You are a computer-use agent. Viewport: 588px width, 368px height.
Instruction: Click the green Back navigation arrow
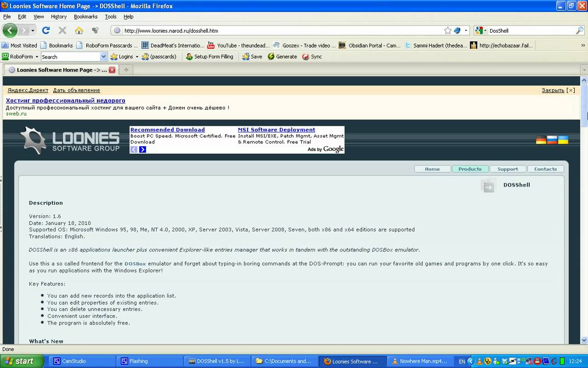coord(10,31)
